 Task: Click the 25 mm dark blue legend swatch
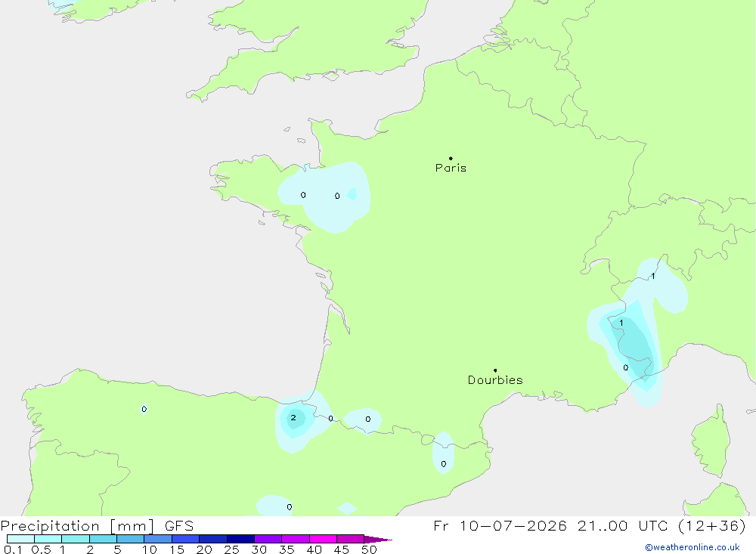tap(240, 539)
